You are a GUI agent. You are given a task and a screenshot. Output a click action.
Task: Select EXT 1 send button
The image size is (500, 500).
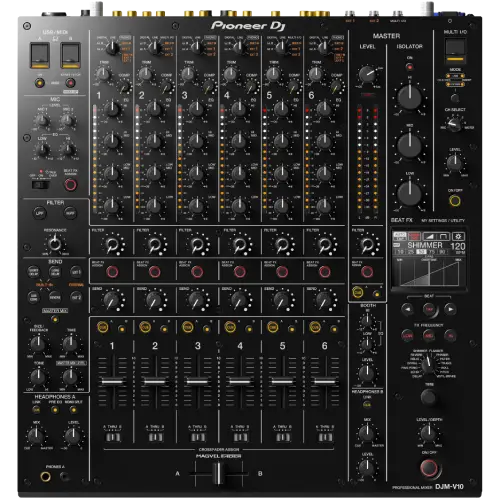tap(76, 272)
